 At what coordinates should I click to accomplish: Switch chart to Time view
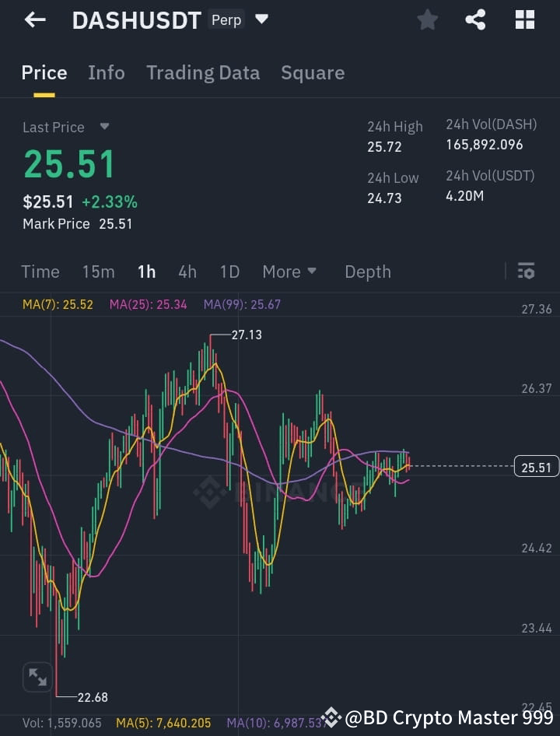coord(40,272)
